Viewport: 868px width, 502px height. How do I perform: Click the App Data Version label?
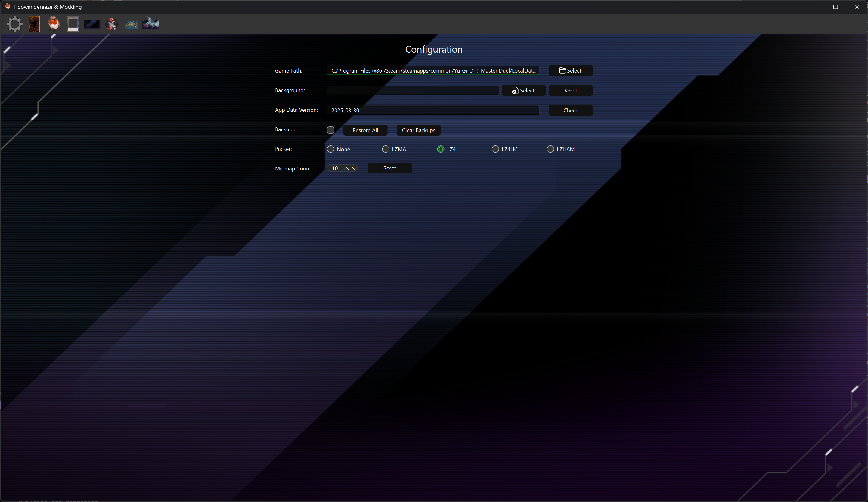(296, 110)
